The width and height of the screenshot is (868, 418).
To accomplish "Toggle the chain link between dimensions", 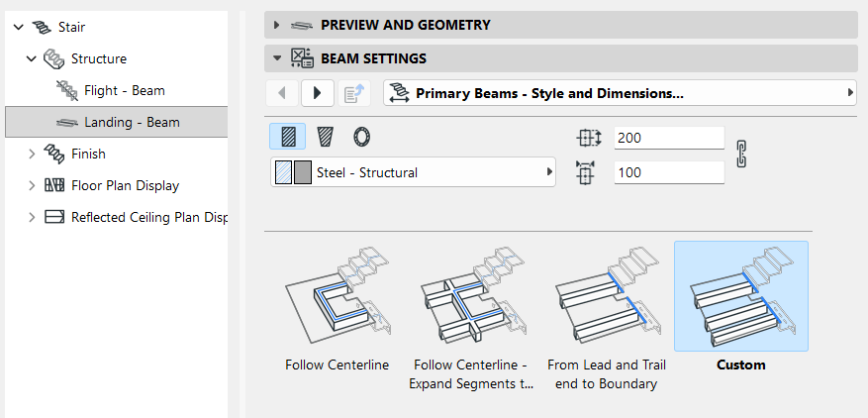I will tap(741, 155).
